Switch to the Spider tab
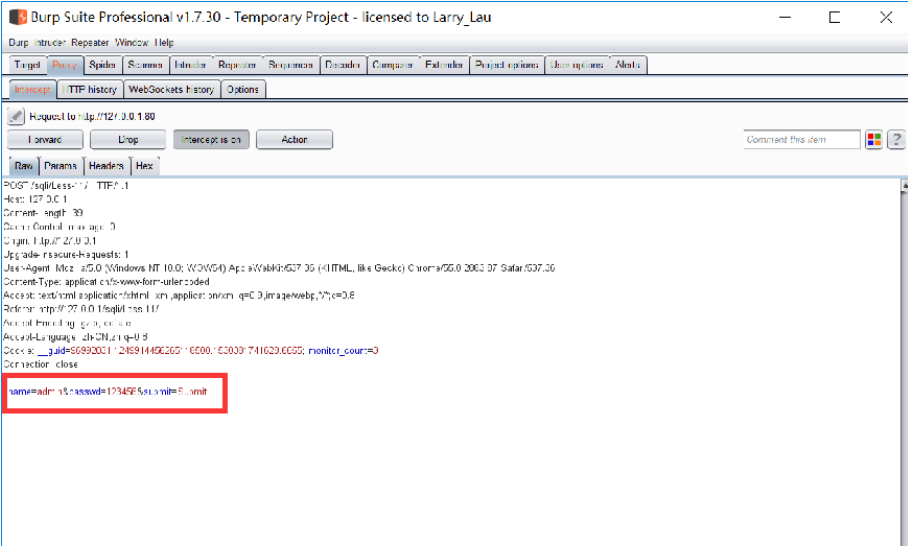This screenshot has width=908, height=546. [x=102, y=65]
